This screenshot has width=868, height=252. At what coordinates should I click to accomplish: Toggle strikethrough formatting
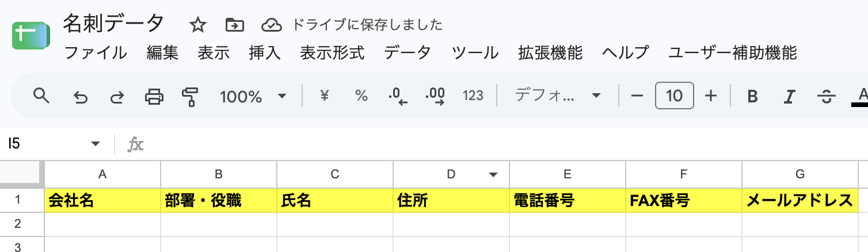[827, 96]
